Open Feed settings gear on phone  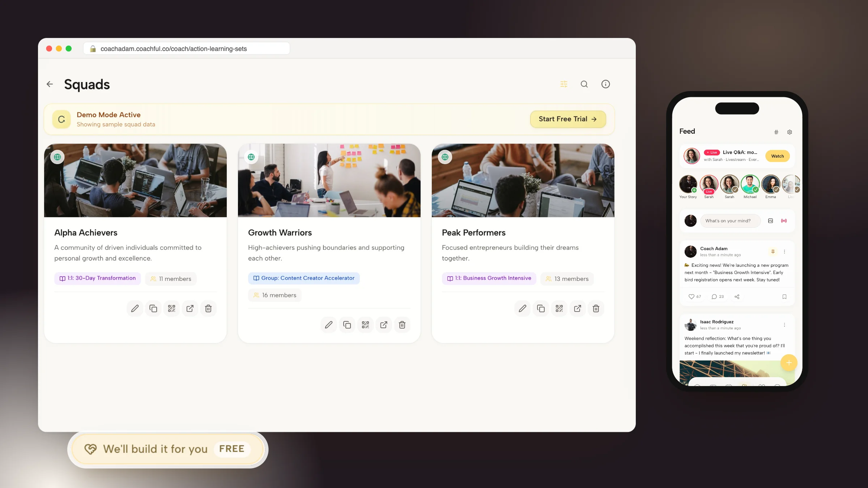(x=790, y=132)
